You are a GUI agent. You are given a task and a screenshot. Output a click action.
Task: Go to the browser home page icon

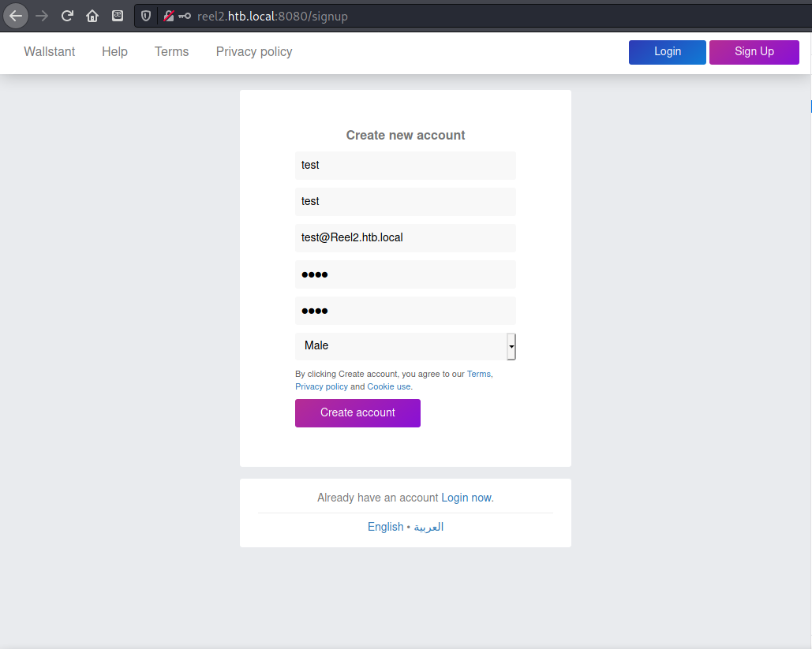click(x=92, y=16)
